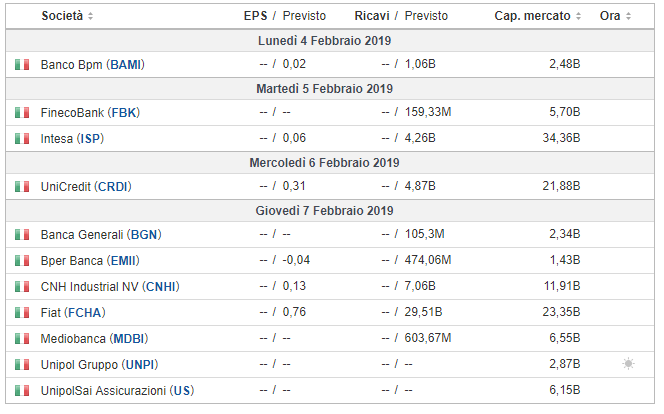Click market cap value 6,15B
This screenshot has height=414, width=664.
point(565,389)
